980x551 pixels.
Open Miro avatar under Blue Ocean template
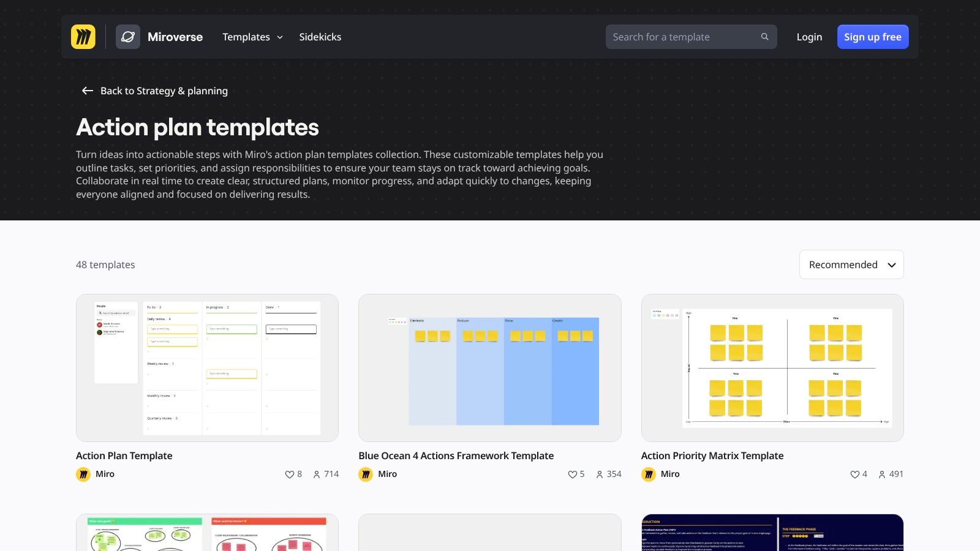click(366, 474)
